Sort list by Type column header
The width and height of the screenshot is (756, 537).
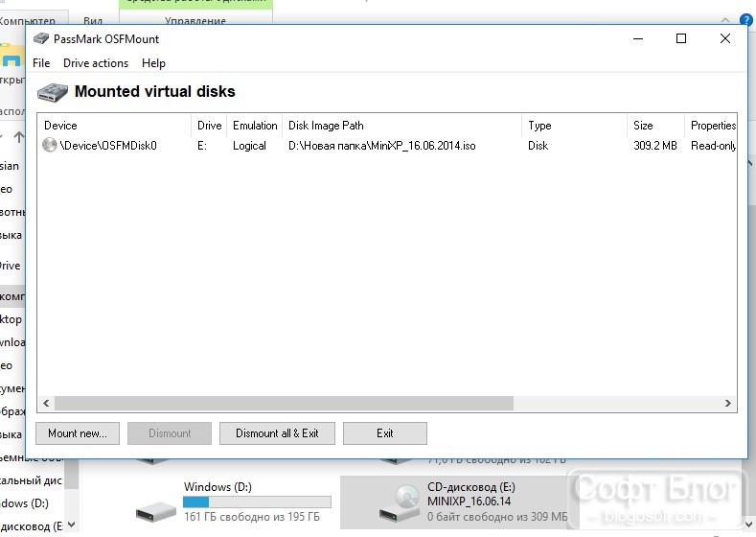tap(574, 126)
